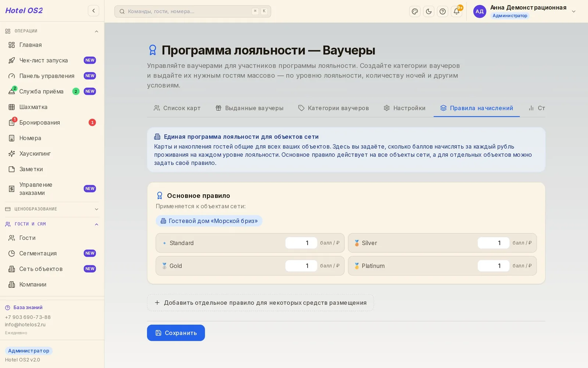Open Главная in sidebar

[x=52, y=45]
